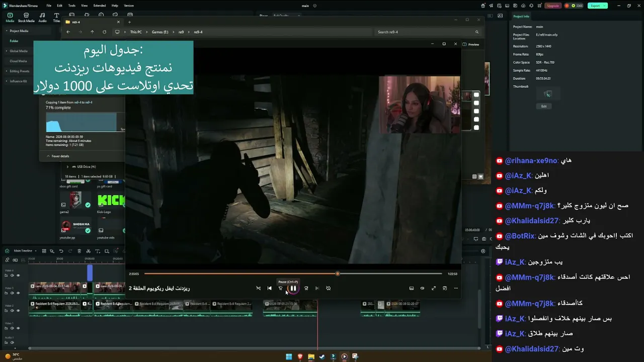
Task: Open the File menu
Action: 49,6
